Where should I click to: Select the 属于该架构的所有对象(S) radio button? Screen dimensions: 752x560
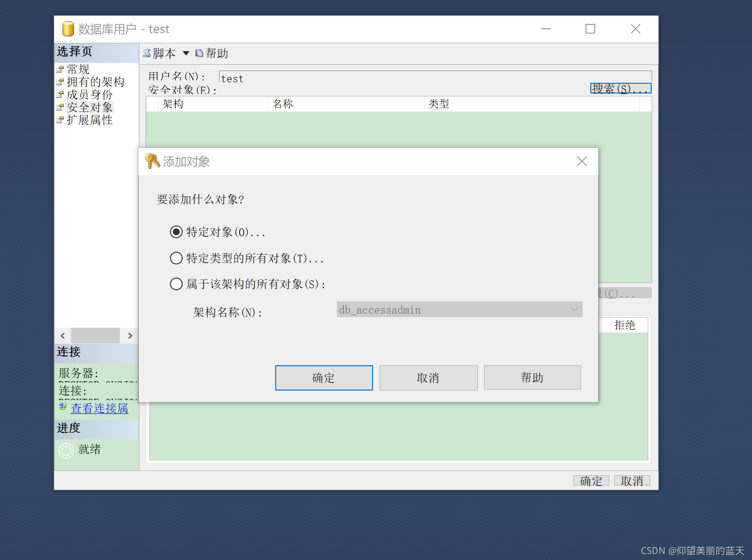coord(176,284)
